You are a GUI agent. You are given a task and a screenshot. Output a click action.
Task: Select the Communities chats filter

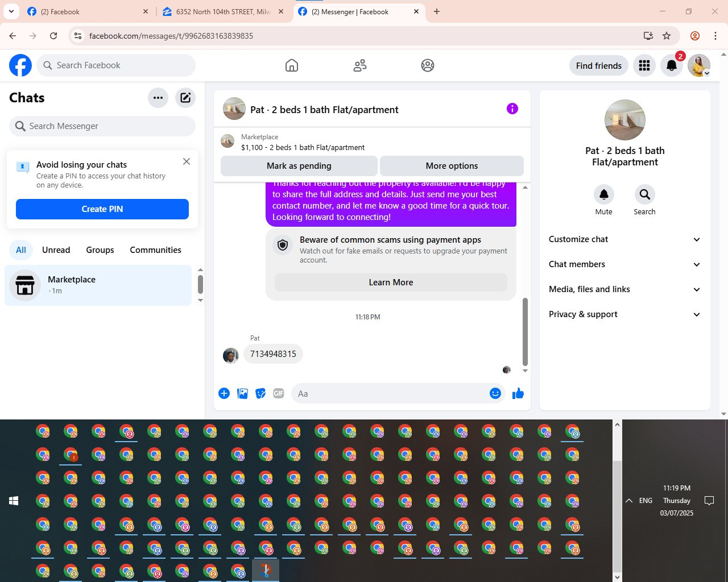pyautogui.click(x=156, y=250)
